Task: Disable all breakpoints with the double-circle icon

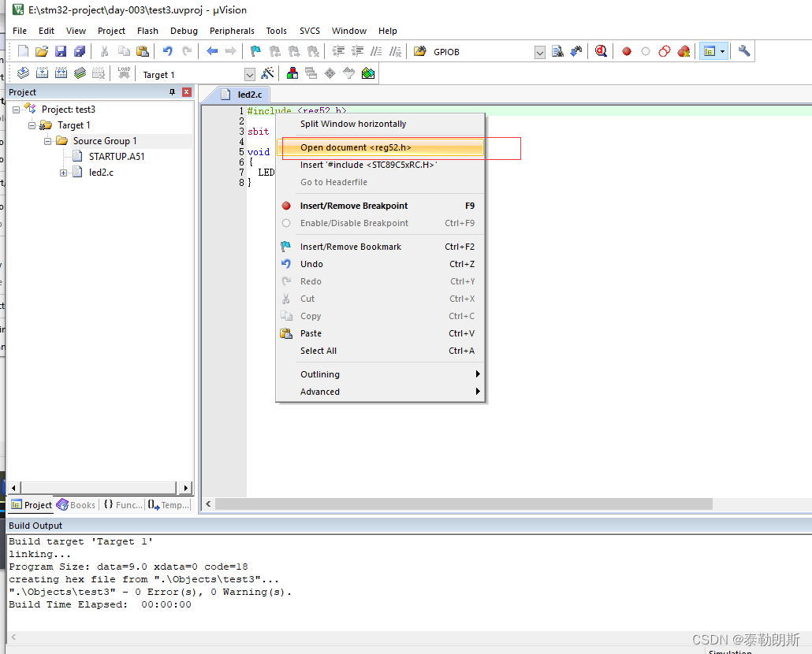Action: 665,51
